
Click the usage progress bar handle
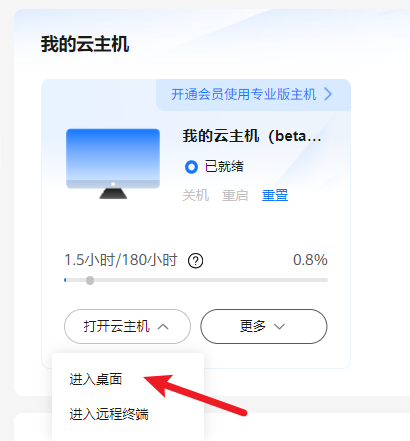[x=90, y=280]
